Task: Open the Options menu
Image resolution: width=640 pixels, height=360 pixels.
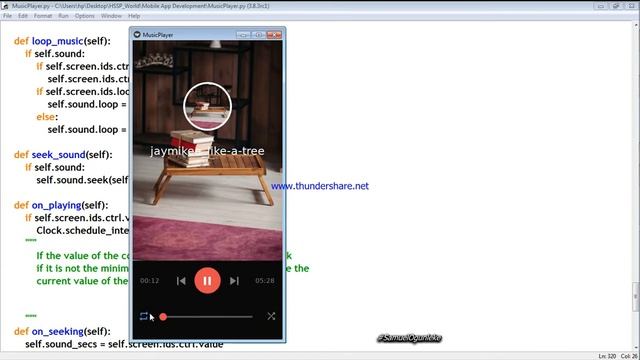Action: point(84,16)
